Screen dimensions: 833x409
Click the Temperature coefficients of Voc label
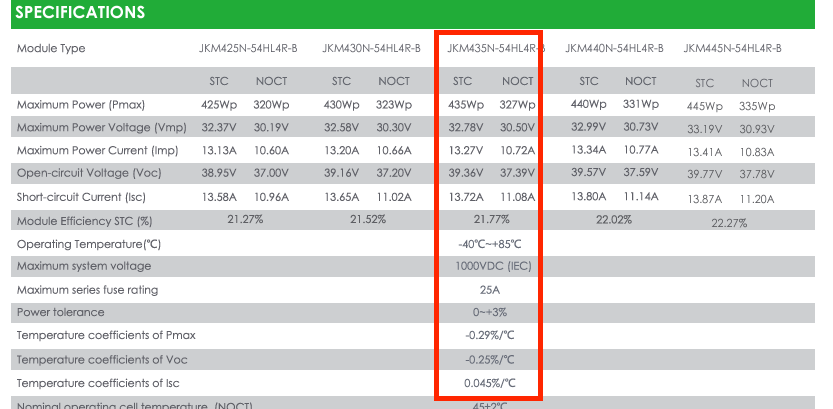[102, 360]
